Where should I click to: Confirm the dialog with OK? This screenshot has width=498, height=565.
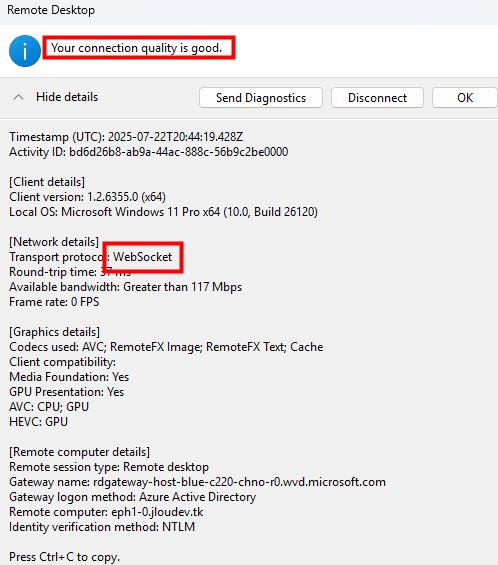[465, 98]
